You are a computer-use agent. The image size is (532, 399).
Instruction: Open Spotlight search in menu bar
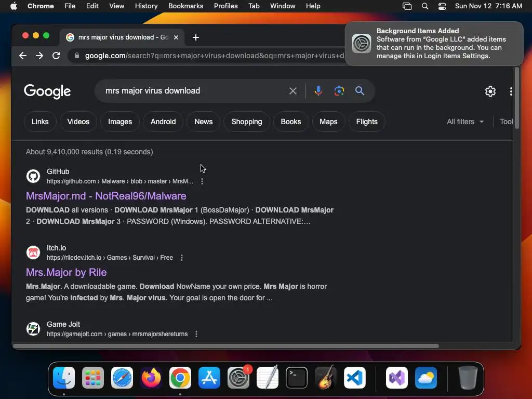click(425, 6)
